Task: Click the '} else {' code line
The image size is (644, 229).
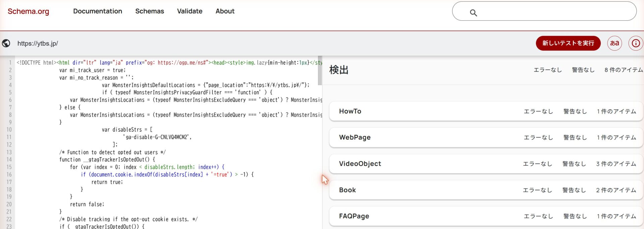Action: pos(70,107)
